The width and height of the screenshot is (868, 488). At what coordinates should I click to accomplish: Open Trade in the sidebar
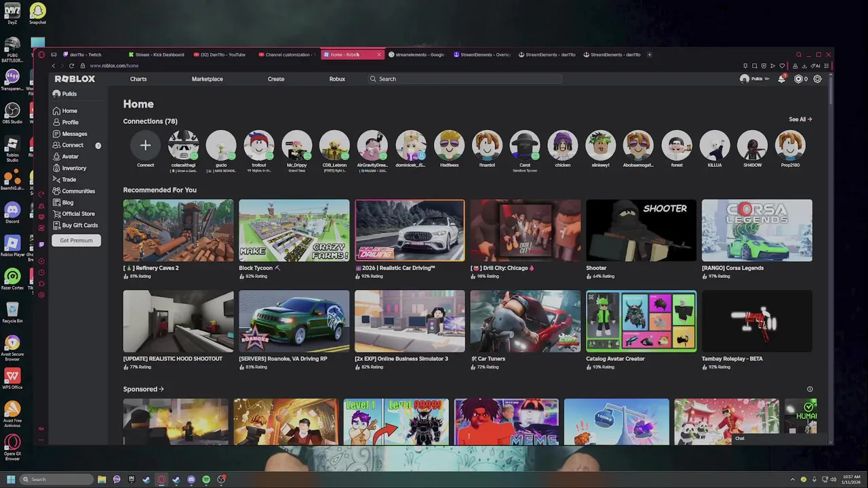pyautogui.click(x=64, y=180)
